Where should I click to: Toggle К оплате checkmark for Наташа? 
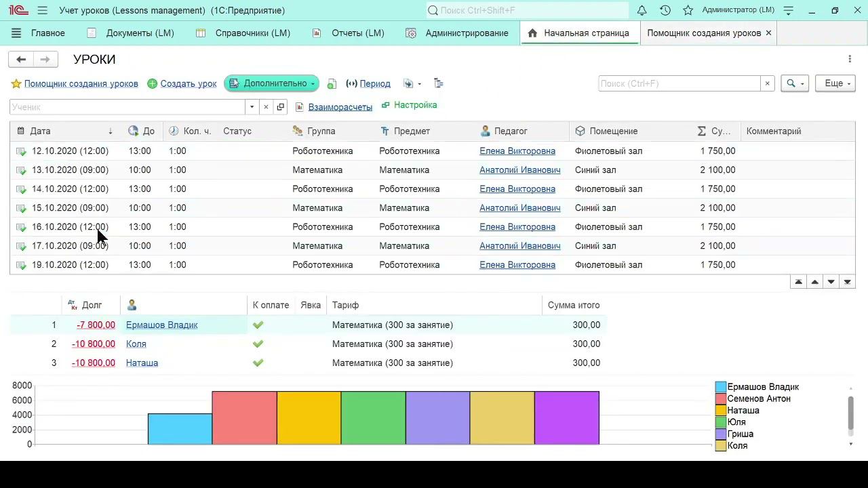pyautogui.click(x=258, y=363)
